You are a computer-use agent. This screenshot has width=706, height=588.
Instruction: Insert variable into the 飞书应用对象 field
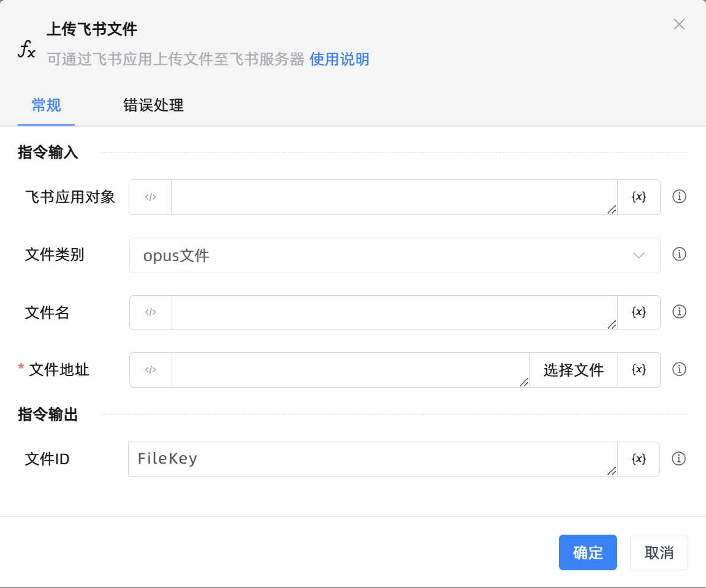point(639,197)
